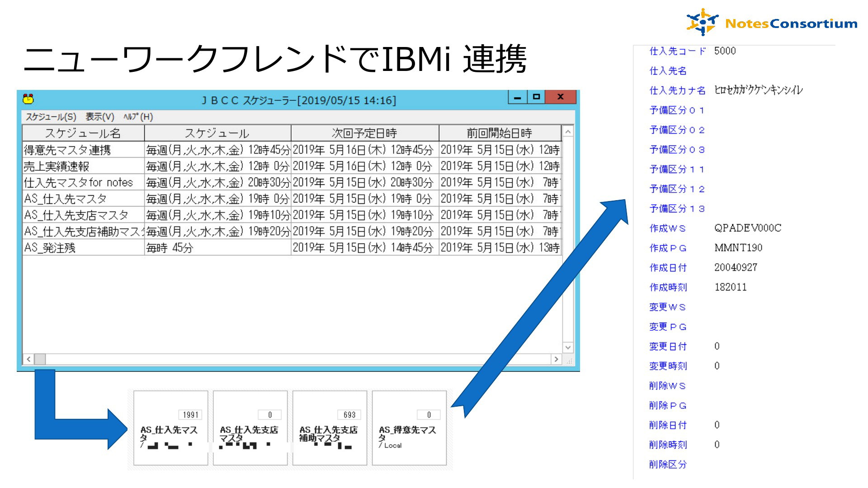Click the 仕入先コード field label
Screen dimensions: 868x488
(x=678, y=51)
